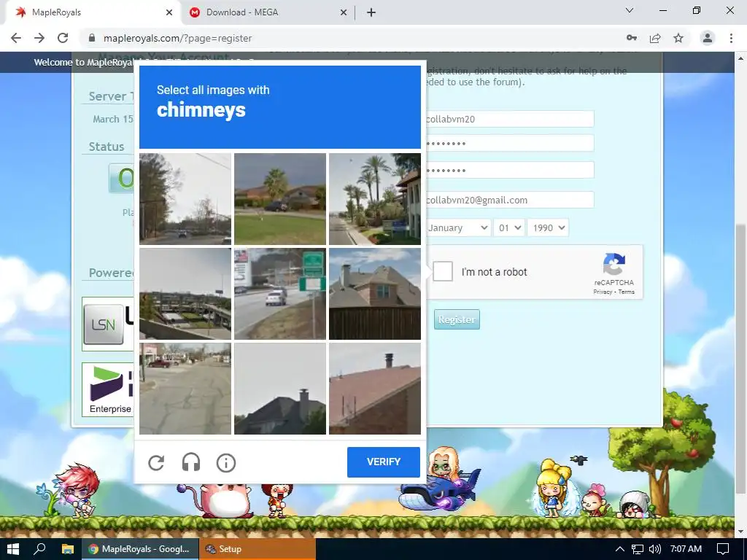Click the username field containing collabvm20
747x560 pixels.
click(509, 119)
